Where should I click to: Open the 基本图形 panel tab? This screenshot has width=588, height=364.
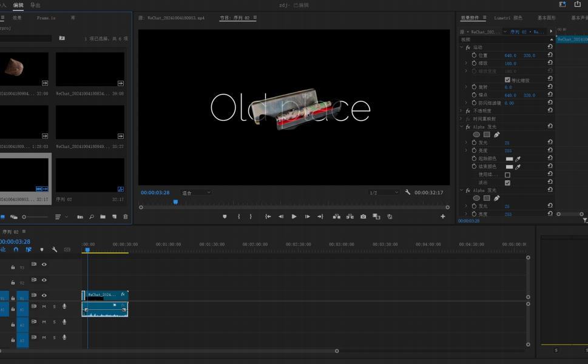point(546,18)
